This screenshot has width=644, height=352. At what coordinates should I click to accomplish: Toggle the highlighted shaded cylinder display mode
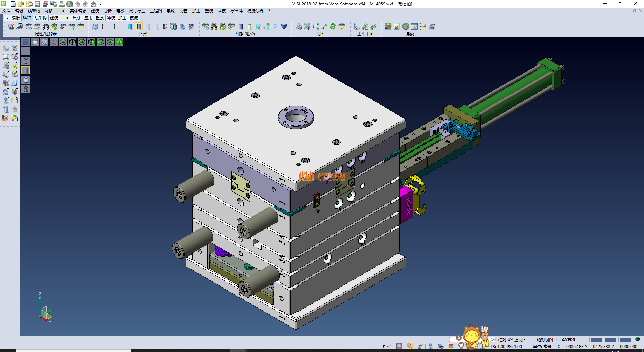(139, 26)
